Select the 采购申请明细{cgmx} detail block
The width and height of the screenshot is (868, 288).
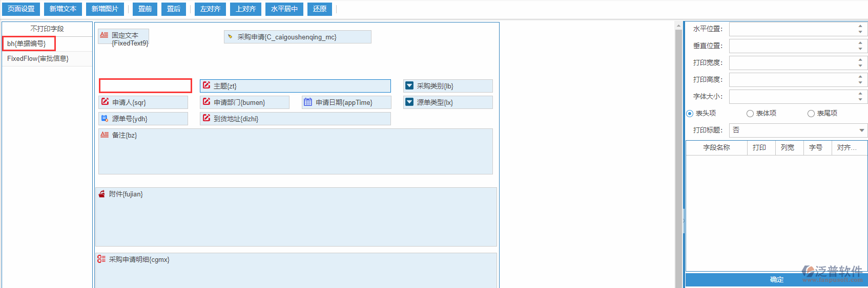(296, 270)
